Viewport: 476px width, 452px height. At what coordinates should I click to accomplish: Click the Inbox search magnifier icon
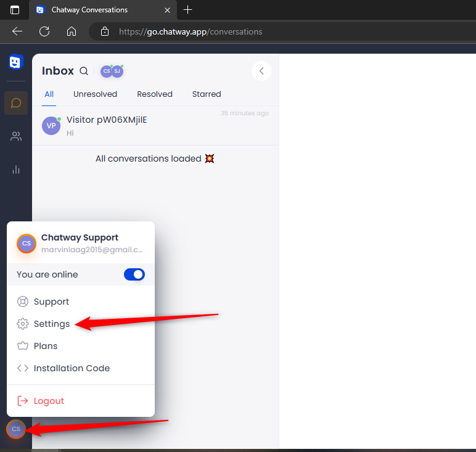[84, 71]
